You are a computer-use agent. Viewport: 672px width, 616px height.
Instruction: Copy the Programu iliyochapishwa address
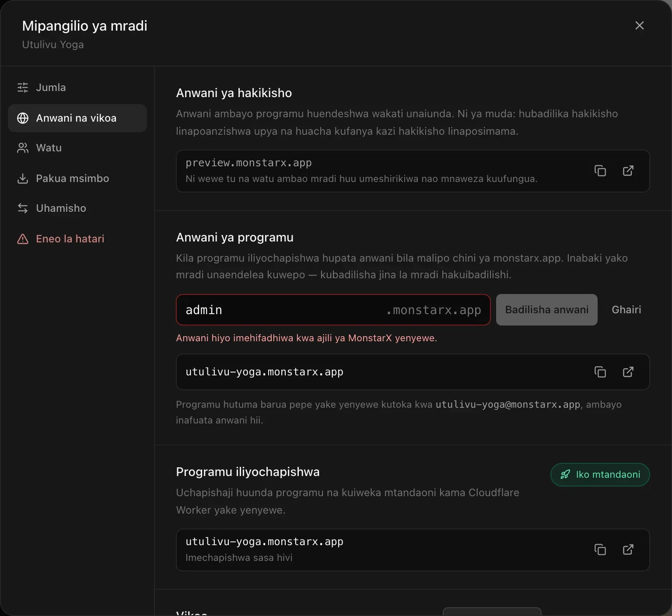pos(600,549)
